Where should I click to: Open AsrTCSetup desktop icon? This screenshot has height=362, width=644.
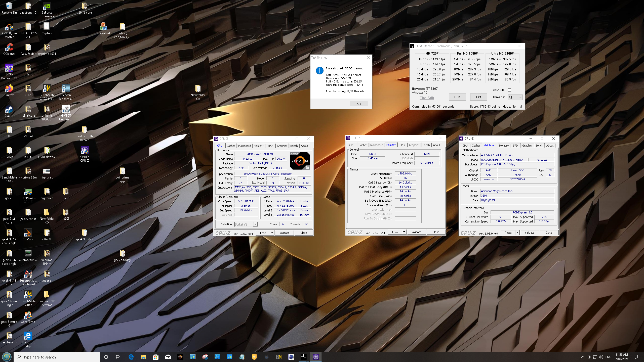point(28,255)
